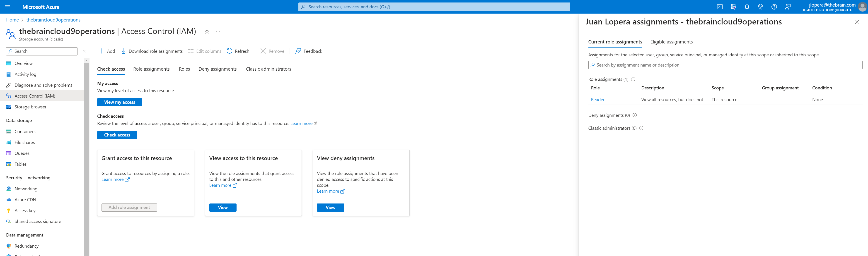Click the Check access button
This screenshot has height=256, width=868.
117,135
